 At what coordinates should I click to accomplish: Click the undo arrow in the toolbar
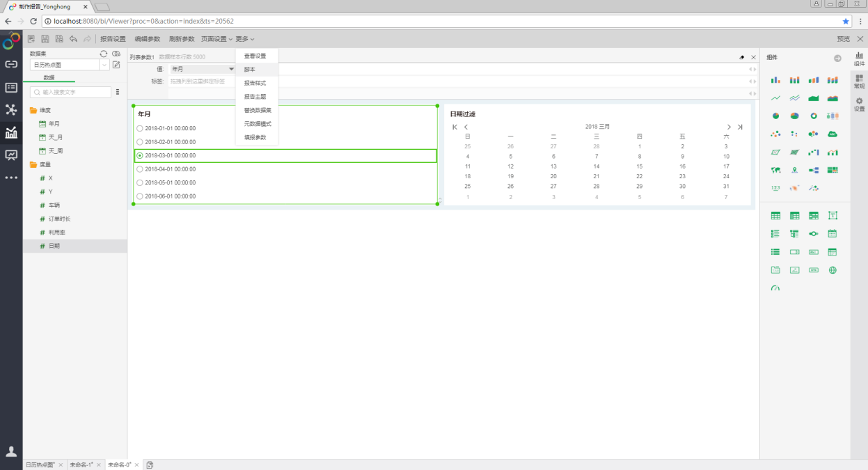pyautogui.click(x=73, y=39)
